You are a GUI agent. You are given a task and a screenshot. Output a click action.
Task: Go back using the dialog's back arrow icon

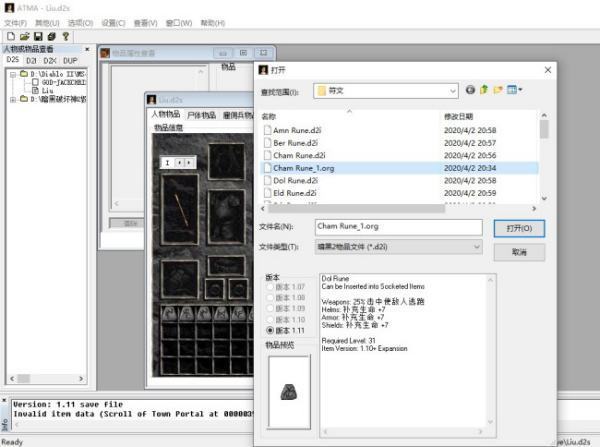470,90
